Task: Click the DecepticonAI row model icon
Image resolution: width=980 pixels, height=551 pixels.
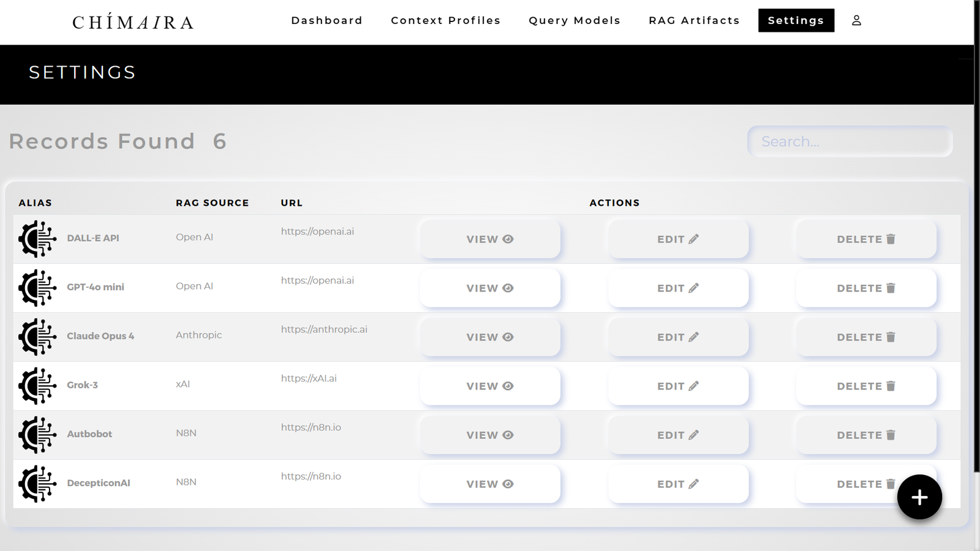Action: (x=37, y=484)
